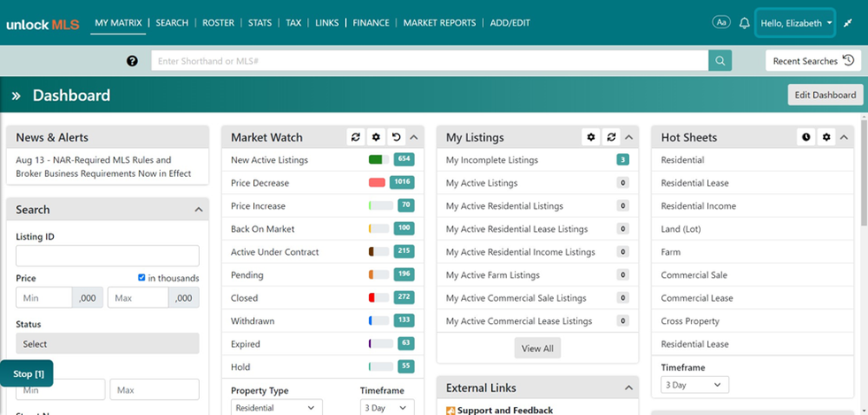The image size is (868, 415).
Task: Open text size Aa option
Action: [x=721, y=23]
